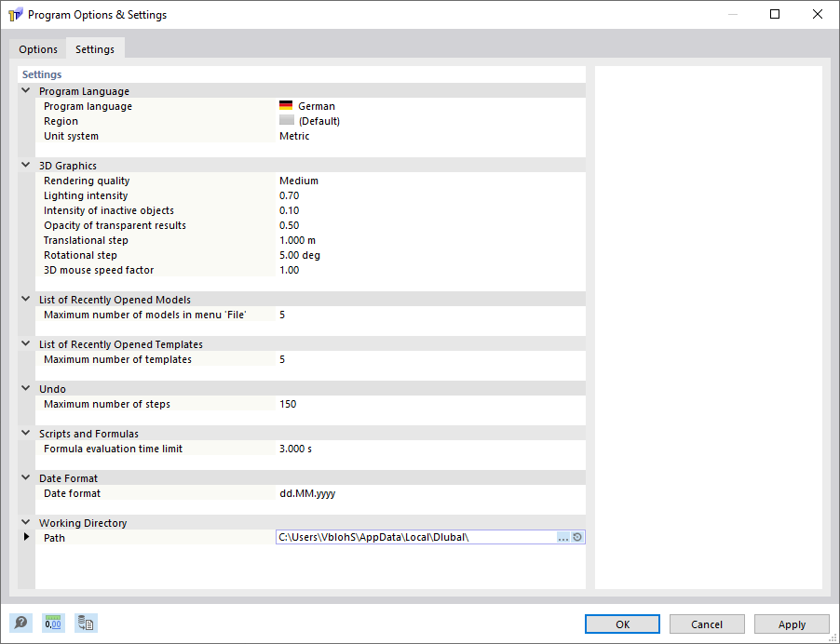Open the path browse '...' icon
Screen dimensions: 840x644
[x=563, y=537]
